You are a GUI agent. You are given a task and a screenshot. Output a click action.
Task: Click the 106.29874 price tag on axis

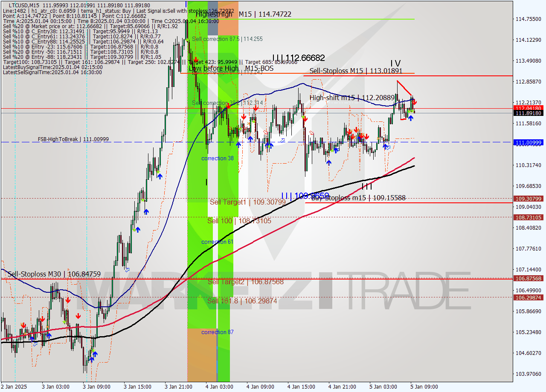[x=529, y=297]
